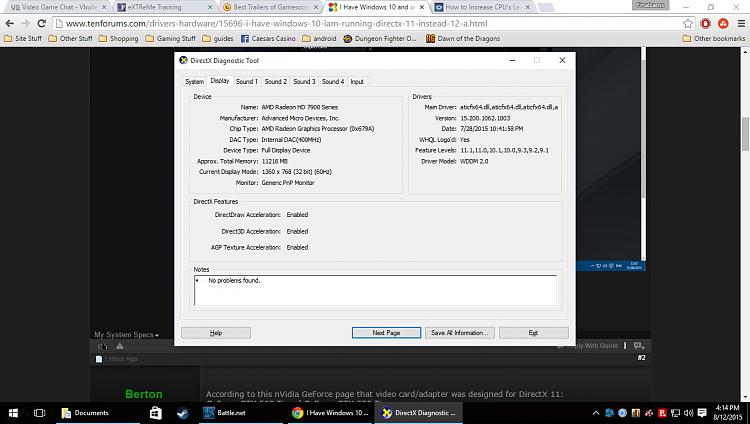750x424 pixels.
Task: Open Dungeon Fighter O... bookmark
Action: [x=380, y=38]
